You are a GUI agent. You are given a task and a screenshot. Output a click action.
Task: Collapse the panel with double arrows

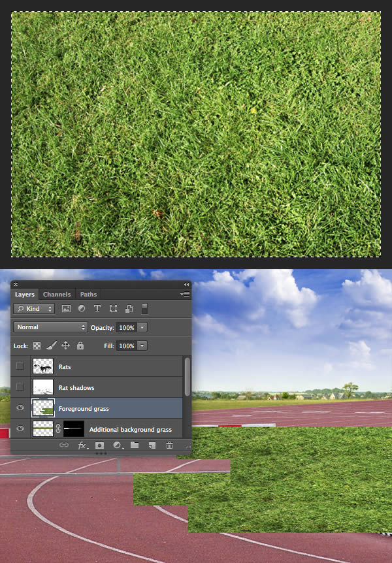click(x=186, y=284)
